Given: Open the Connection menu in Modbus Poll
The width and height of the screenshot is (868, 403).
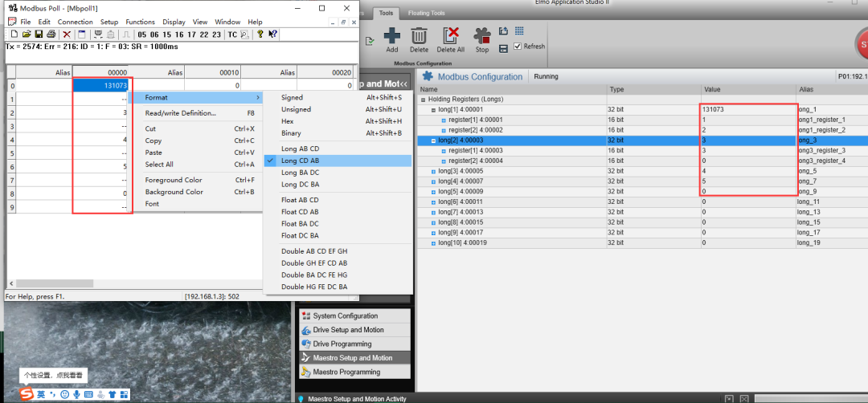Looking at the screenshot, I should pos(76,22).
